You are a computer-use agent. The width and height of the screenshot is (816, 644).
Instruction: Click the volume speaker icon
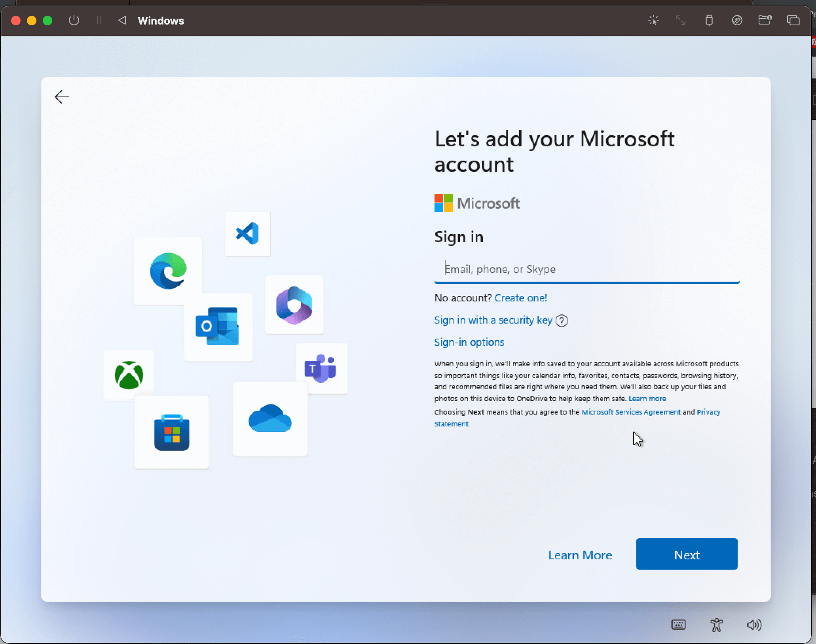pos(754,625)
